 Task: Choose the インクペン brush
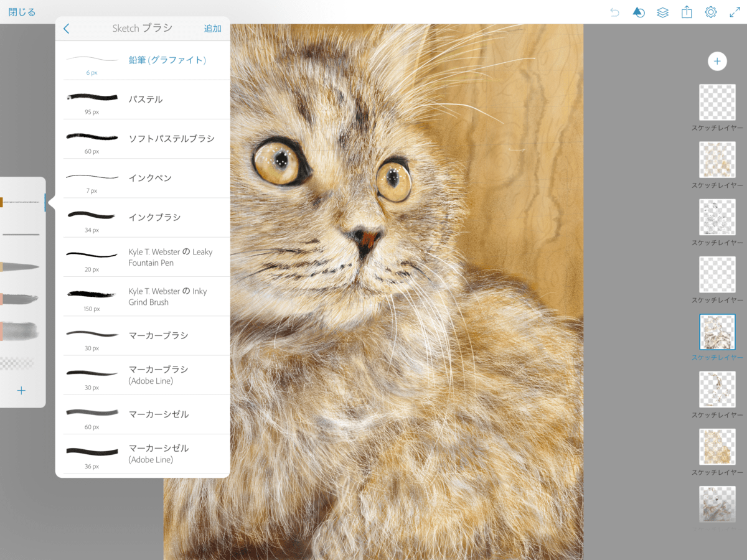pos(143,178)
